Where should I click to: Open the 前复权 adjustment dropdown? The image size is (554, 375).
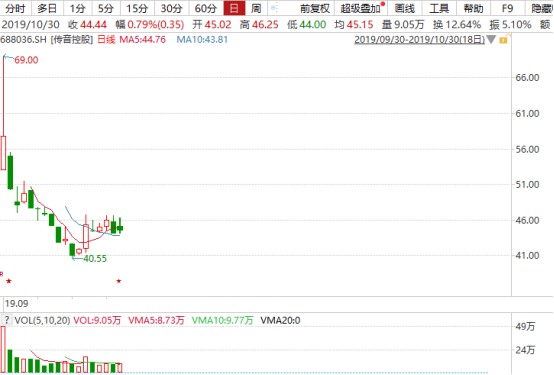click(x=314, y=8)
